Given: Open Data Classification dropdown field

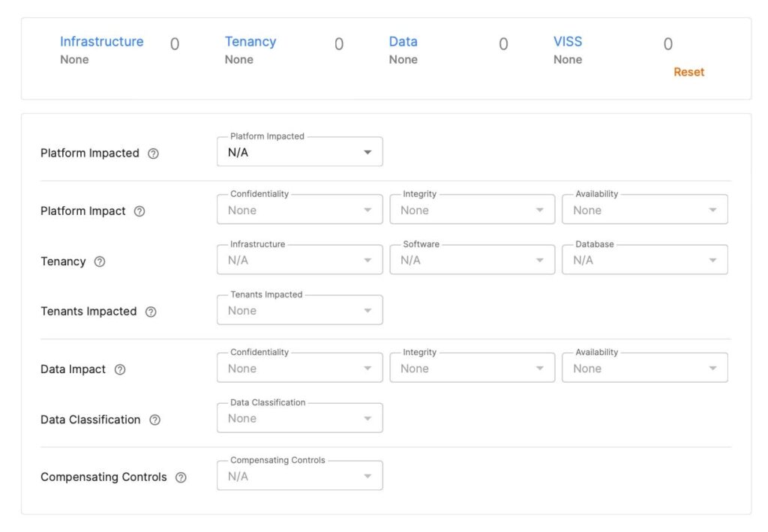Looking at the screenshot, I should pyautogui.click(x=299, y=419).
